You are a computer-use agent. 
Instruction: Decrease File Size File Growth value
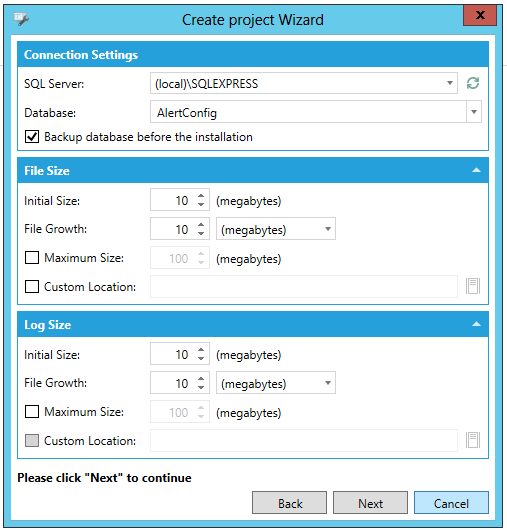[201, 234]
